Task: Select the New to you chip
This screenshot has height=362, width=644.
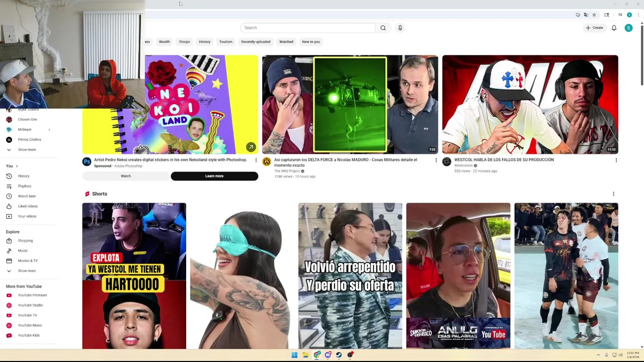Action: 311,42
